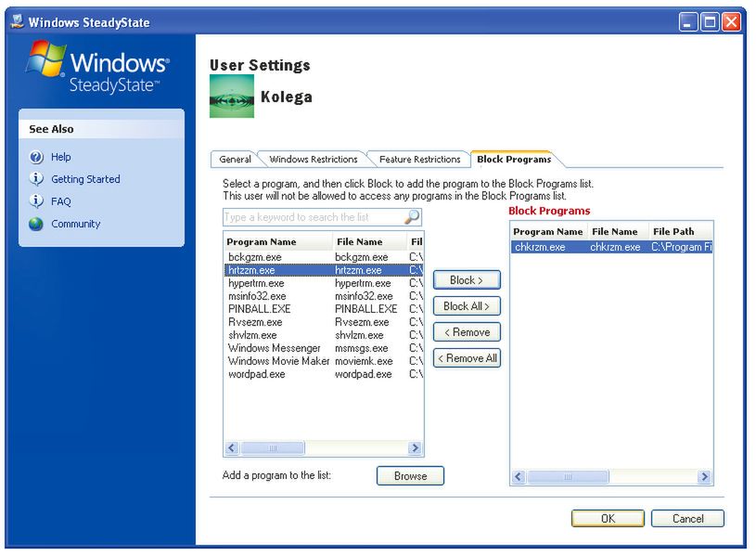
Task: Open the Getting Started link
Action: (x=85, y=179)
